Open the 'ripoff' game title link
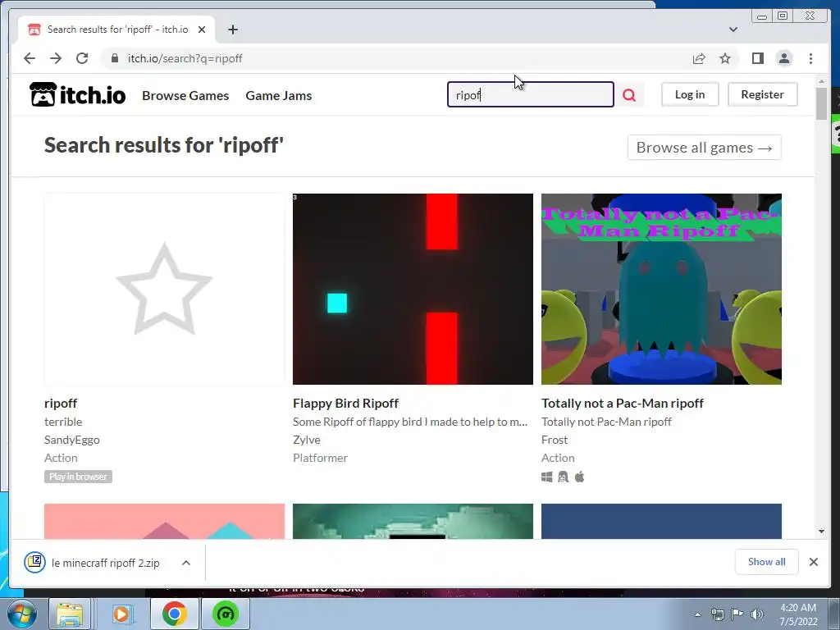Viewport: 840px width, 630px height. click(61, 403)
